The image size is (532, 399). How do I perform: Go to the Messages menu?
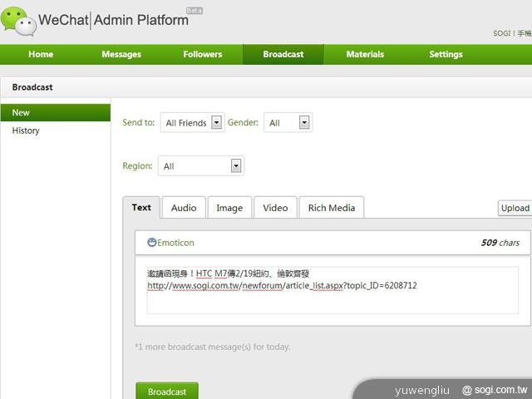click(121, 54)
